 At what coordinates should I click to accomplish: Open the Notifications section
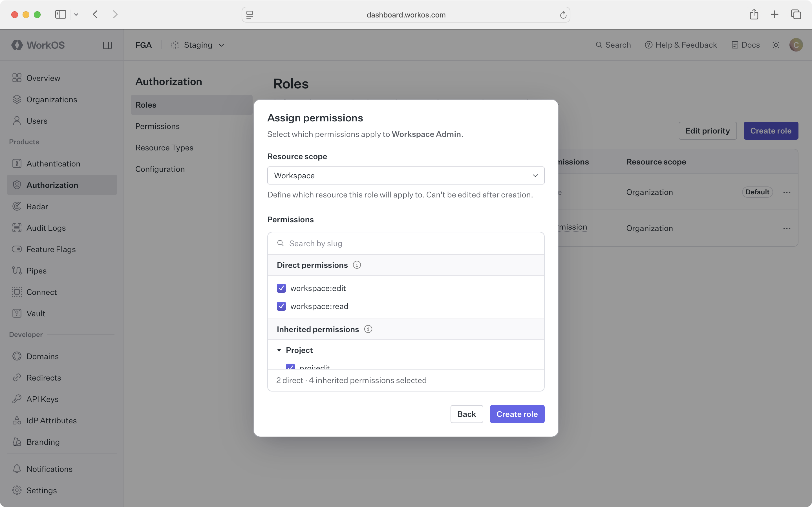point(49,469)
